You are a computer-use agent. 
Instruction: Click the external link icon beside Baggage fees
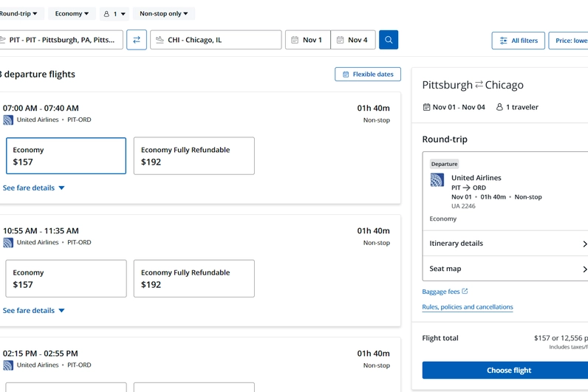tap(465, 291)
